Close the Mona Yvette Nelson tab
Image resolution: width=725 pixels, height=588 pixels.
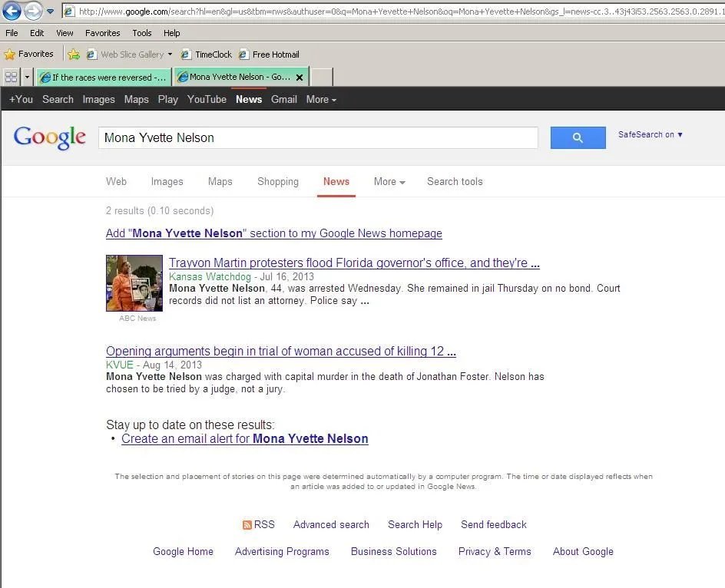(300, 78)
